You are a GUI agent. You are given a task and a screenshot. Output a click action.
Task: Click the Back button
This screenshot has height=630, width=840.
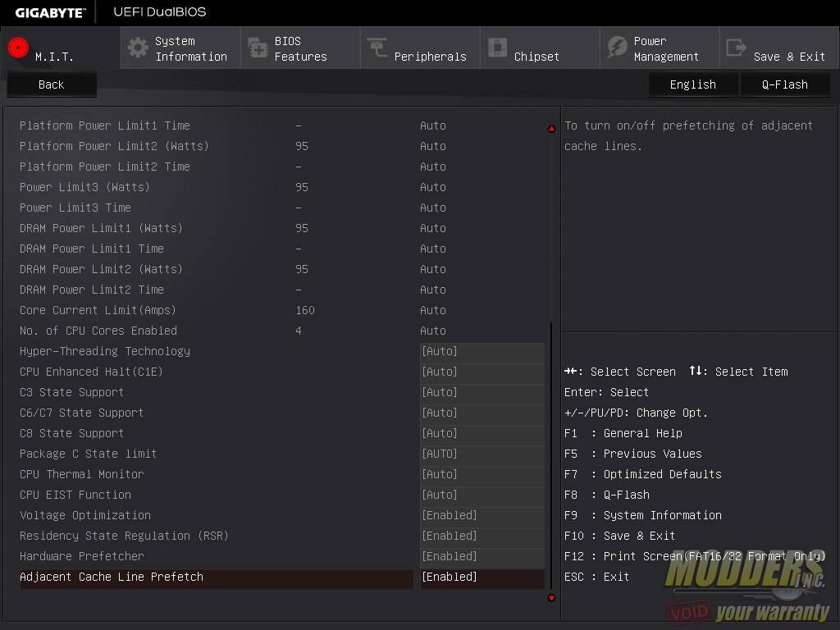coord(51,84)
